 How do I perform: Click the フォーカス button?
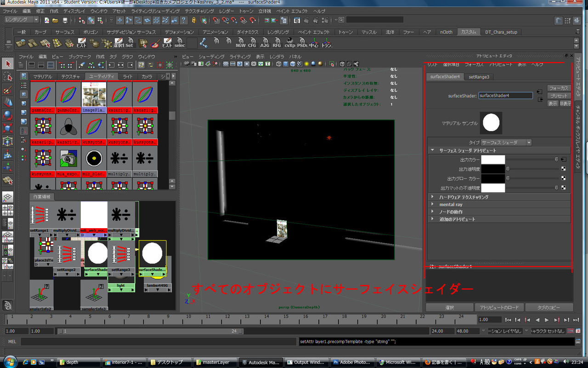[x=559, y=88]
